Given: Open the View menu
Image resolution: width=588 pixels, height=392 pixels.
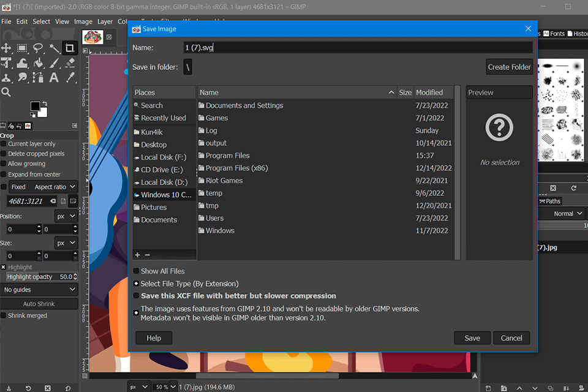Looking at the screenshot, I should pos(62,22).
